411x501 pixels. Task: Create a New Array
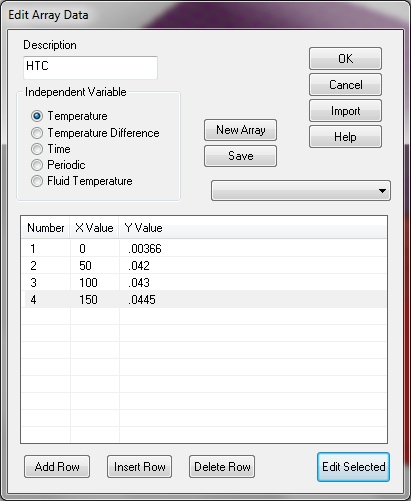(x=240, y=130)
